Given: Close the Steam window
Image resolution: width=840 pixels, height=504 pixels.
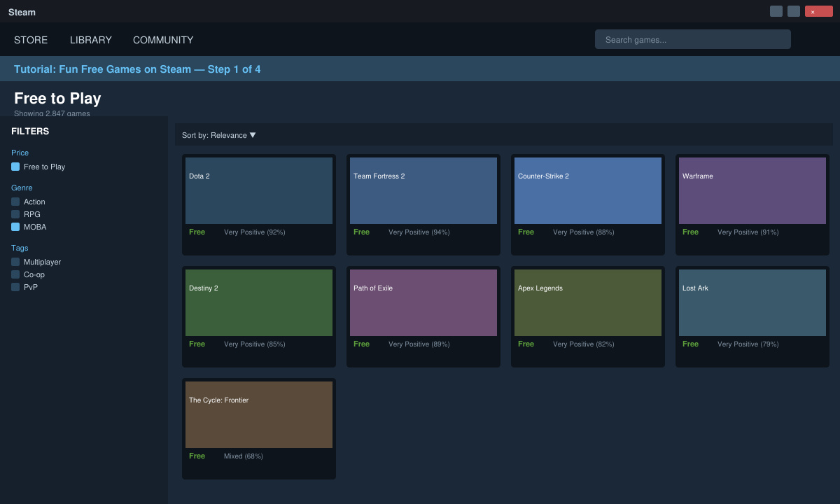Looking at the screenshot, I should point(819,11).
